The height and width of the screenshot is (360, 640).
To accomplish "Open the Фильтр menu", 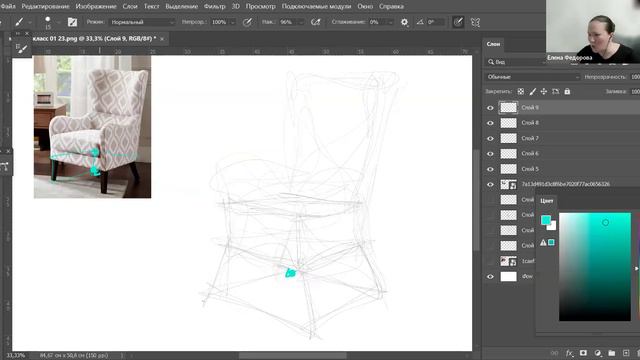I will tap(215, 7).
